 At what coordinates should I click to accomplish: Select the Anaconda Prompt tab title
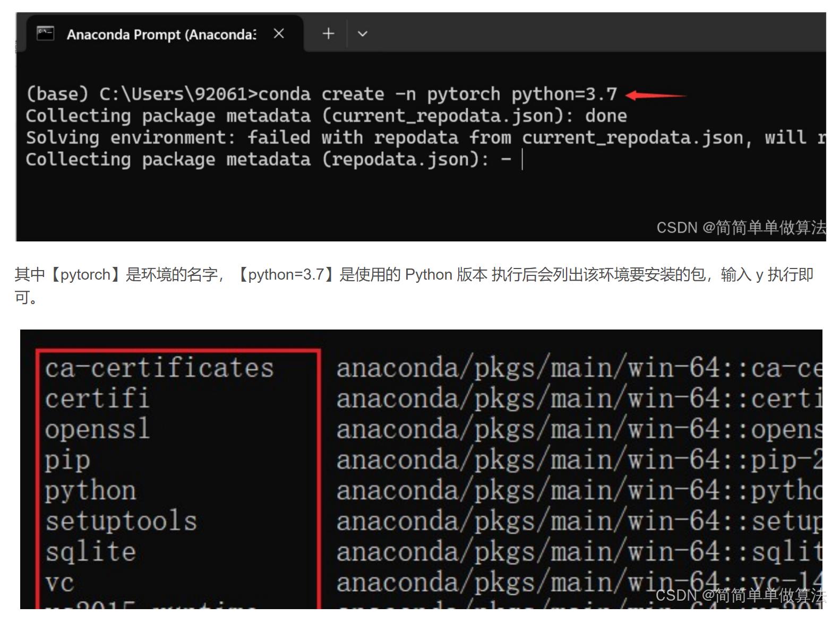(161, 34)
